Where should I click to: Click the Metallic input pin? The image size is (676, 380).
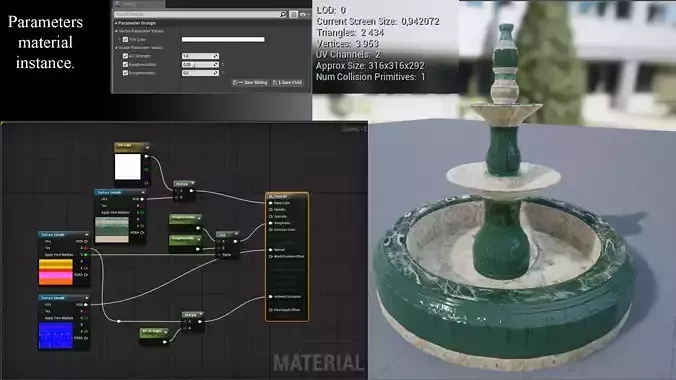pos(271,210)
